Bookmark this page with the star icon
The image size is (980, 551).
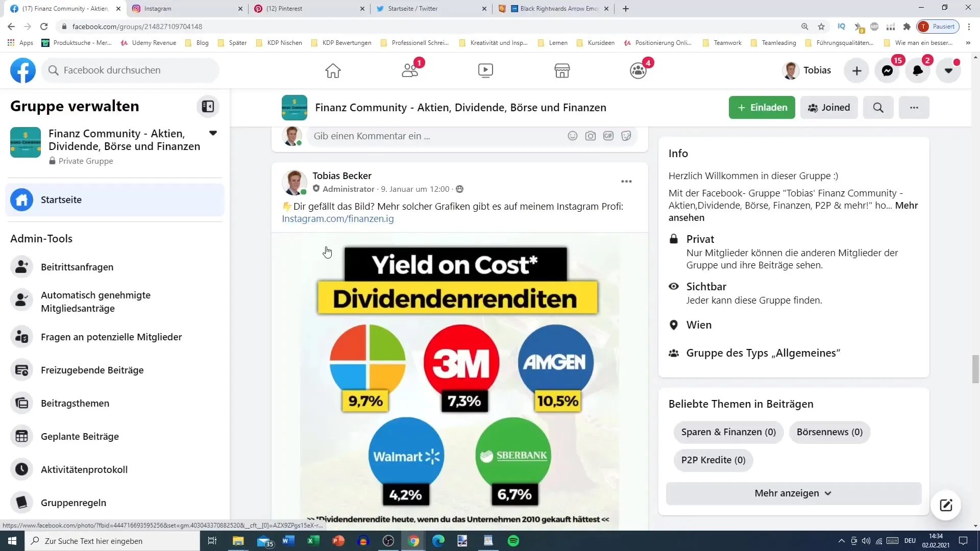[x=821, y=27]
